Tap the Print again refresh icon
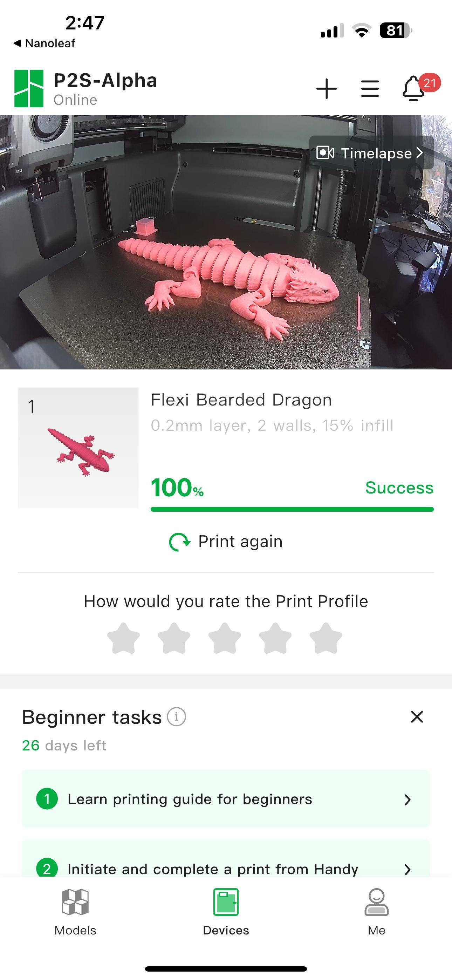This screenshot has height=980, width=452. (179, 542)
